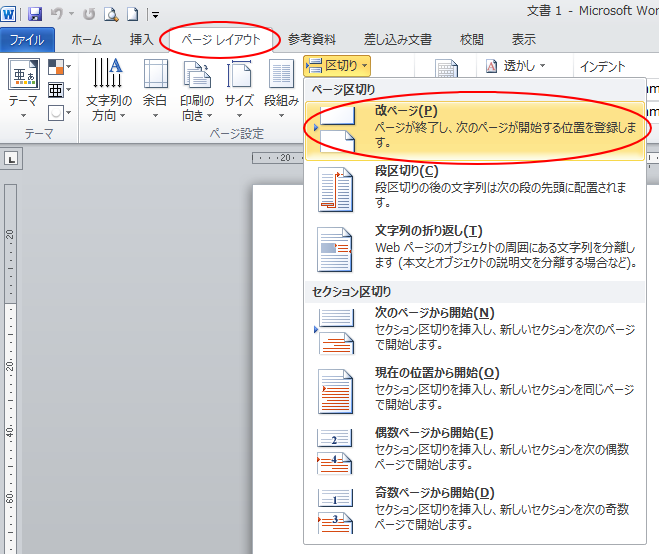Open the 余白 margins menu

155,90
